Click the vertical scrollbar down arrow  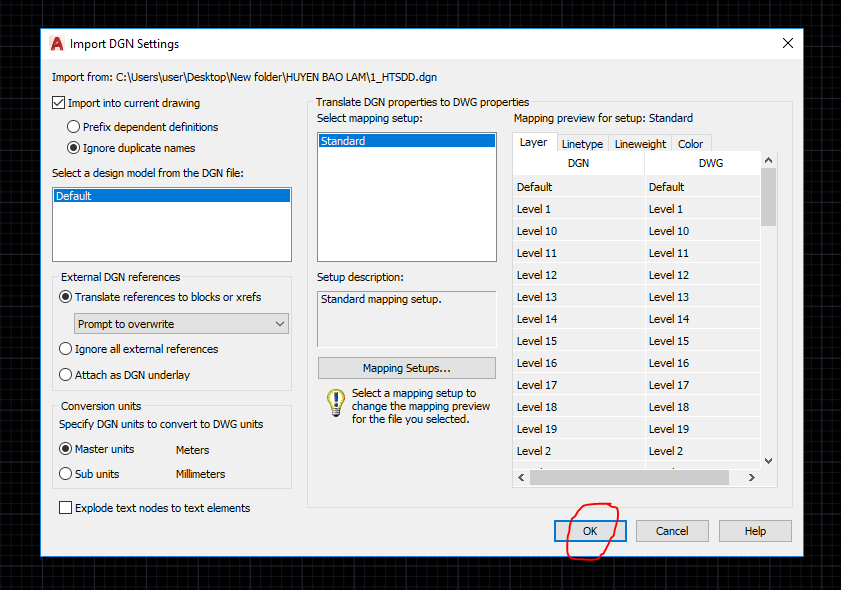(768, 460)
